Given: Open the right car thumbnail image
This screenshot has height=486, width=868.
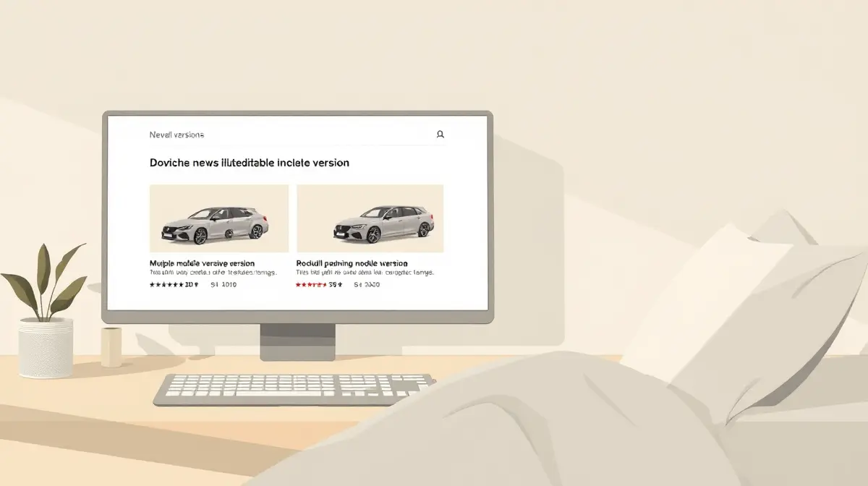Looking at the screenshot, I should (x=370, y=218).
